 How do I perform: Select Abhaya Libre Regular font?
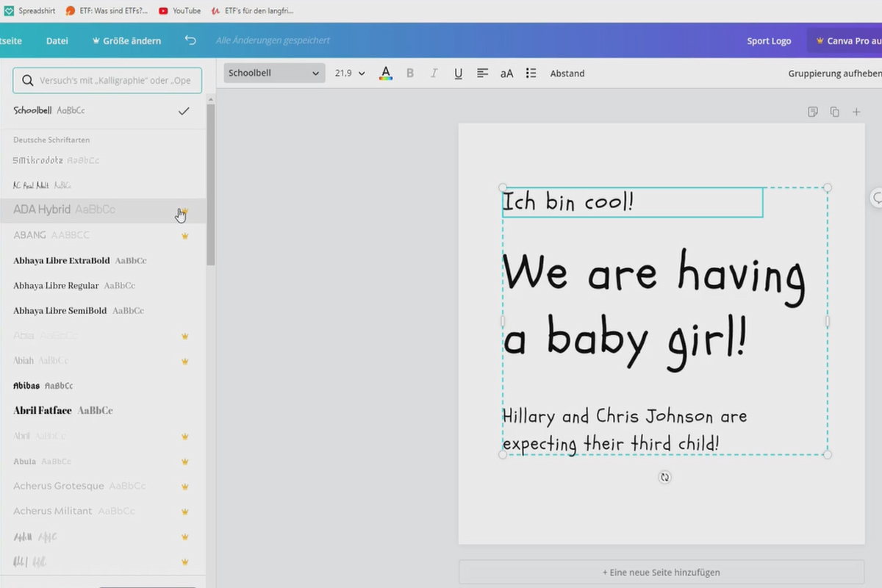103,285
